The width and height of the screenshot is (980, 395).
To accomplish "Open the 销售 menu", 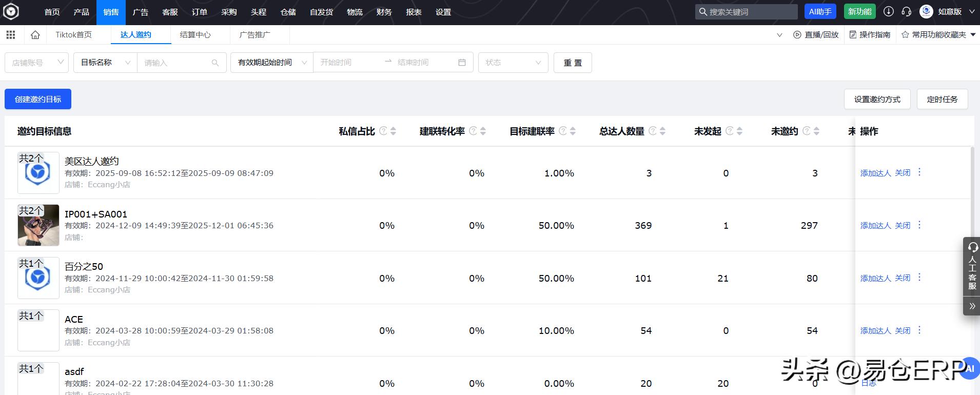I will click(111, 12).
